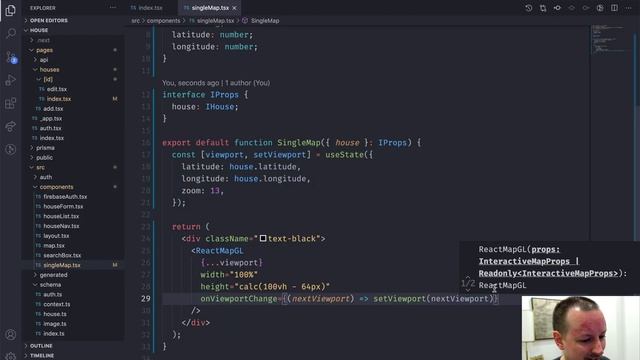
Task: Click the IHouse type in code
Action: tap(220, 107)
